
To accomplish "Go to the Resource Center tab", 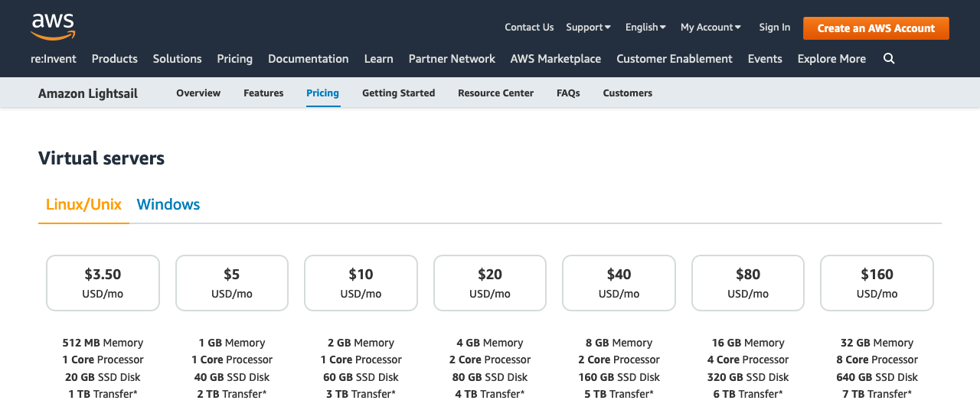I will pos(495,93).
